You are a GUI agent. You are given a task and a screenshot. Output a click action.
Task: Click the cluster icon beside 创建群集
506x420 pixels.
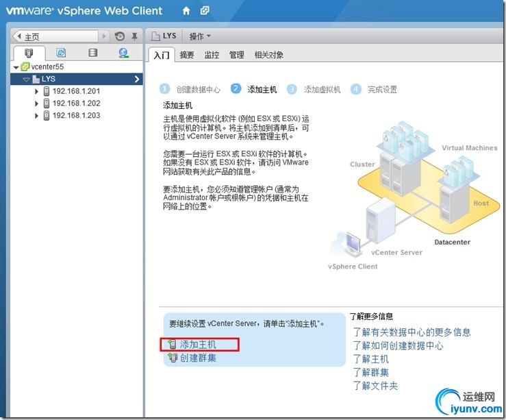(x=173, y=358)
